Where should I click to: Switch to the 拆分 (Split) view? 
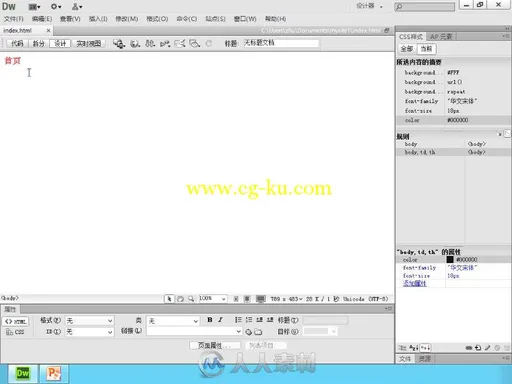(39, 43)
